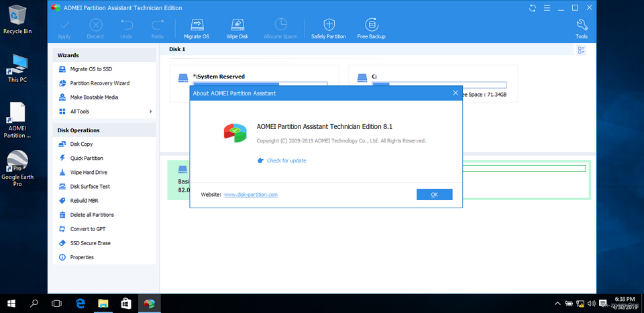Click the AOMEI logo in About dialog
The height and width of the screenshot is (313, 644).
click(235, 132)
